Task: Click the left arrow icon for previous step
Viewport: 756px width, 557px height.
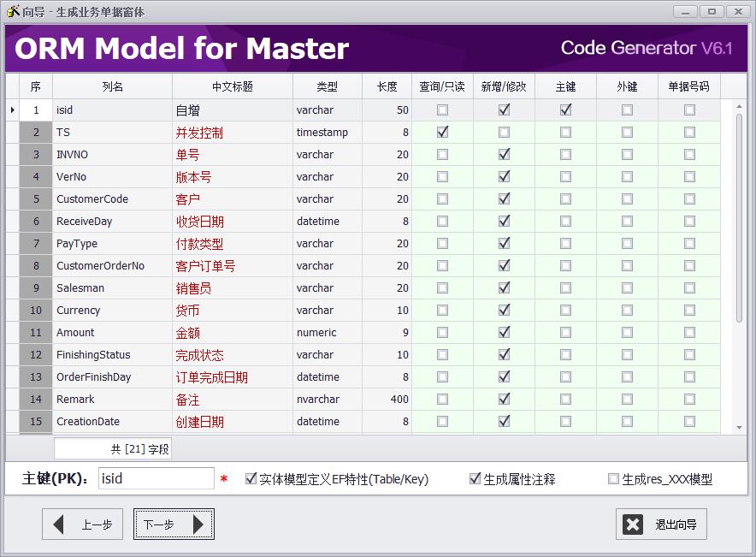Action: point(59,524)
